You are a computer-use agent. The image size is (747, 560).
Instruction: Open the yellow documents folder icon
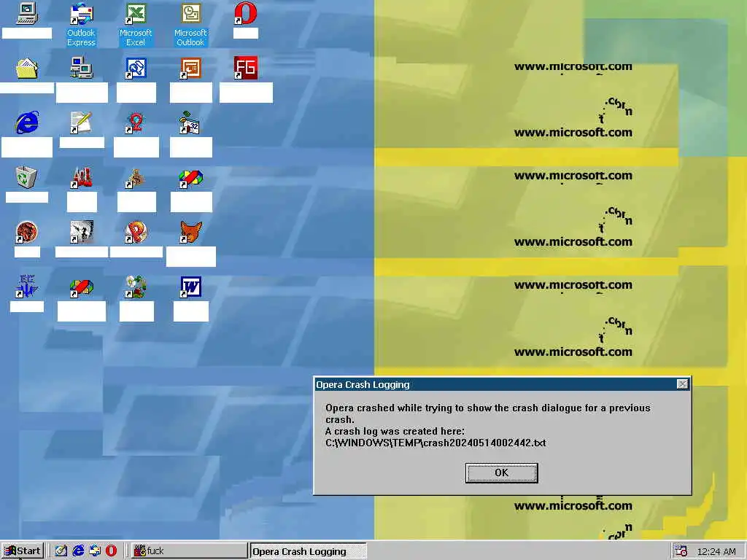pos(27,68)
